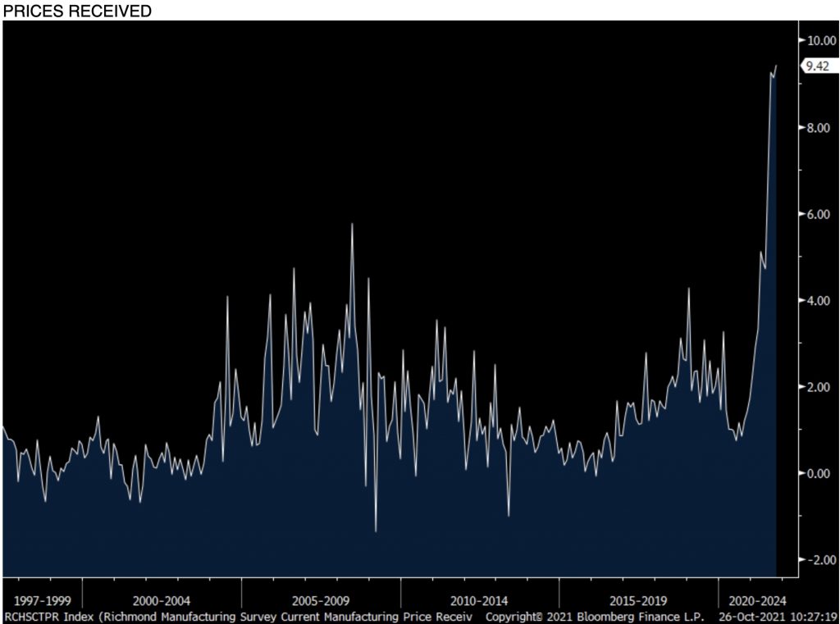Select the 10.00 y-axis label
Screen dimensions: 840x624
pyautogui.click(x=819, y=41)
